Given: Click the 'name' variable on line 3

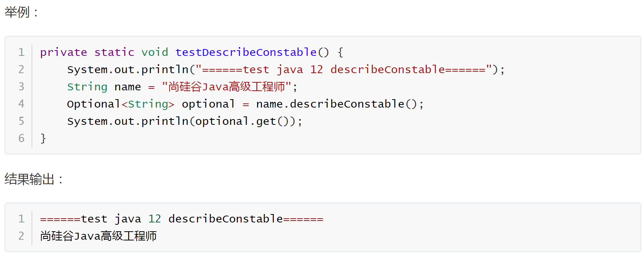Looking at the screenshot, I should (127, 87).
